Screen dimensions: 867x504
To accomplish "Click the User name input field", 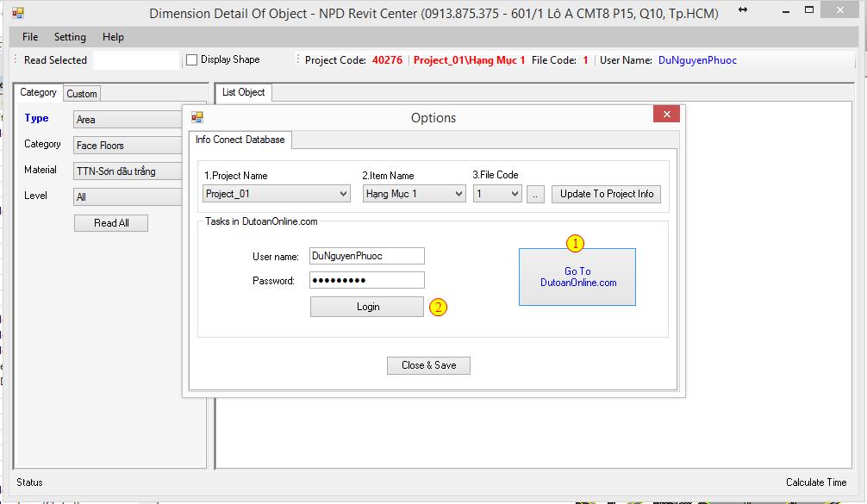I will pyautogui.click(x=366, y=256).
